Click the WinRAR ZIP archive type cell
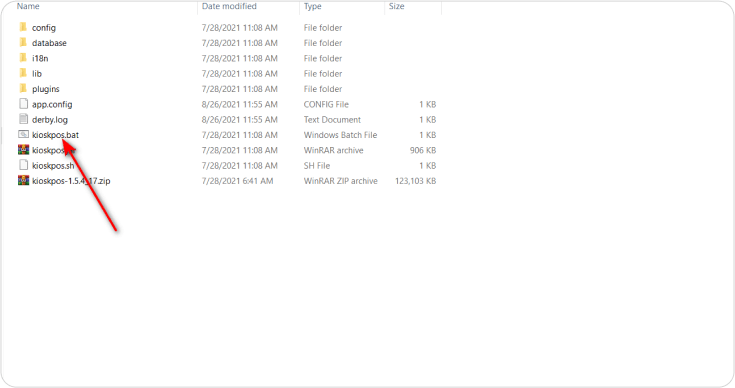The image size is (735, 388). 341,181
